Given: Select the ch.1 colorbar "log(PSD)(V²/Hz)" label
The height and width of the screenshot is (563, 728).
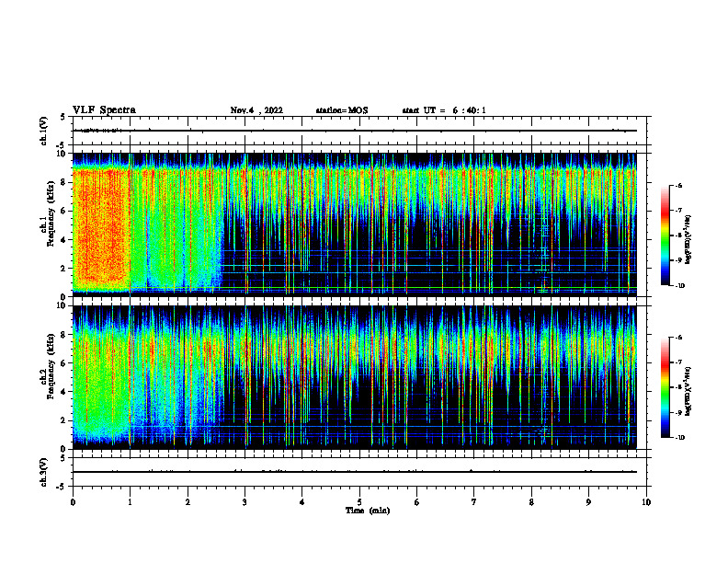Looking at the screenshot, I should [x=688, y=239].
